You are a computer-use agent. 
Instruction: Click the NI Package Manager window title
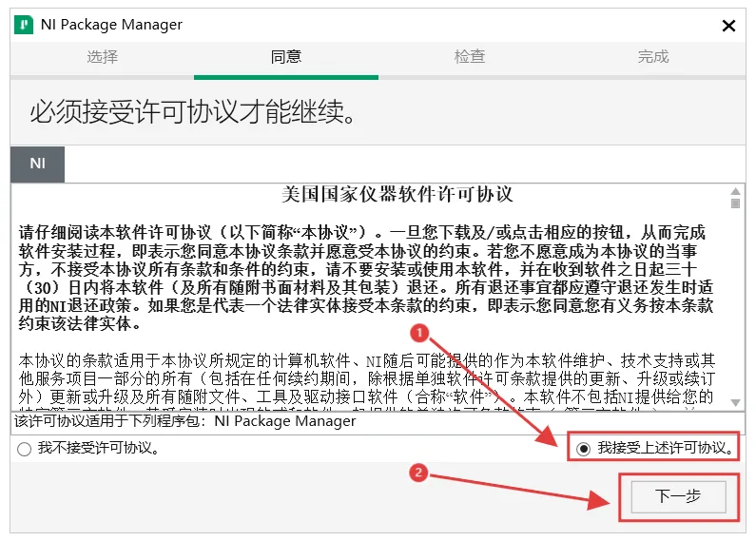(111, 25)
